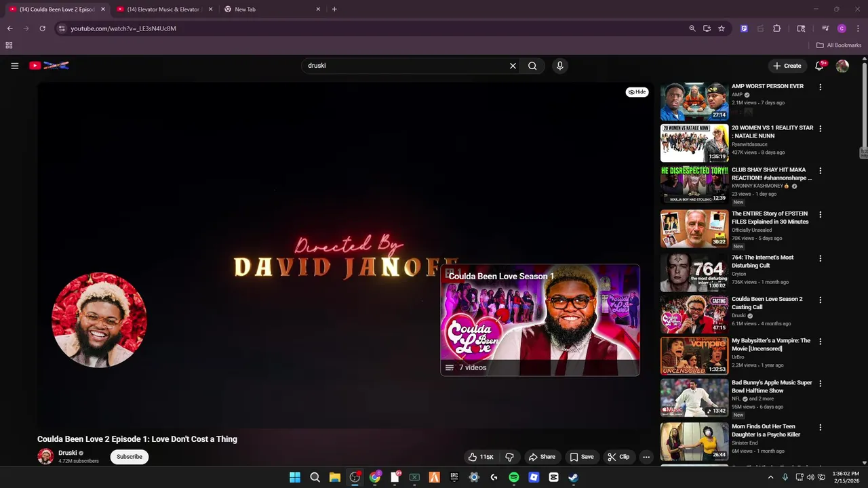Reload the page
868x488 pixels.
pos(42,28)
